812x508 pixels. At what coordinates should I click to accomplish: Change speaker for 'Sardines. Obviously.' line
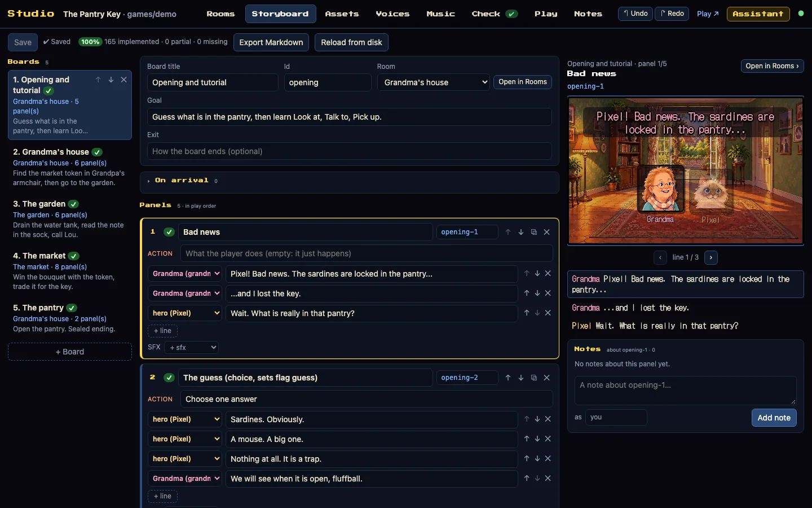point(185,419)
